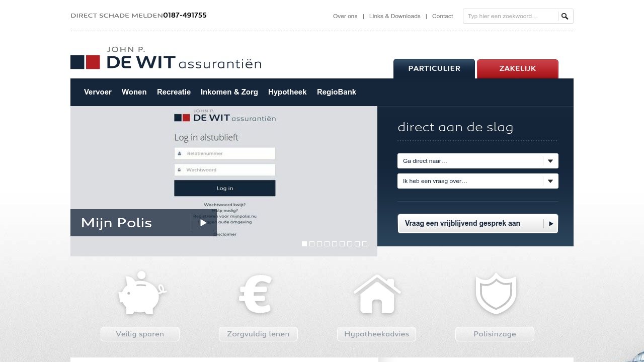644x362 pixels.
Task: Open the Vervoer navigation menu
Action: pos(98,92)
